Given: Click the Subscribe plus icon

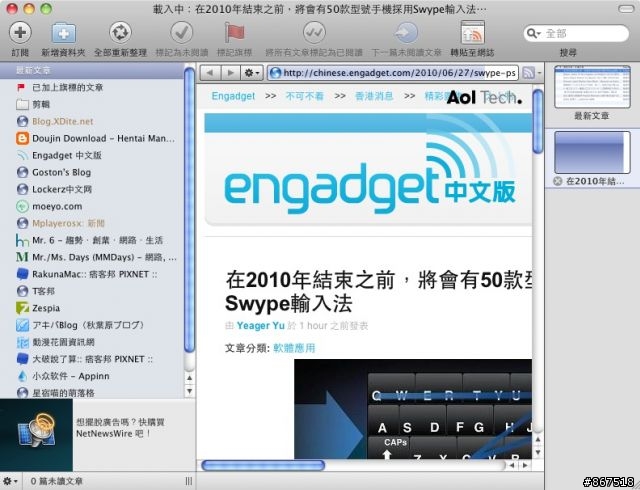Looking at the screenshot, I should (20, 32).
